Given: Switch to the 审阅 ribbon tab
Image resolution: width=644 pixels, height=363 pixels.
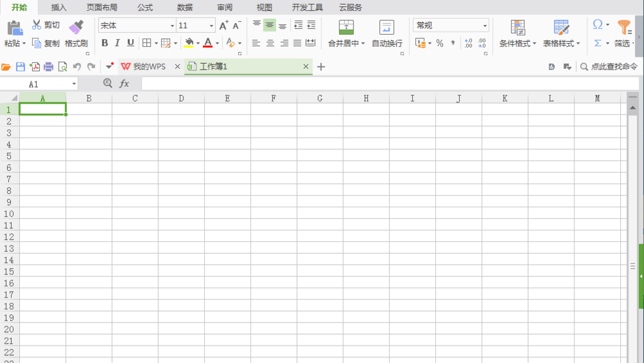Looking at the screenshot, I should 225,7.
